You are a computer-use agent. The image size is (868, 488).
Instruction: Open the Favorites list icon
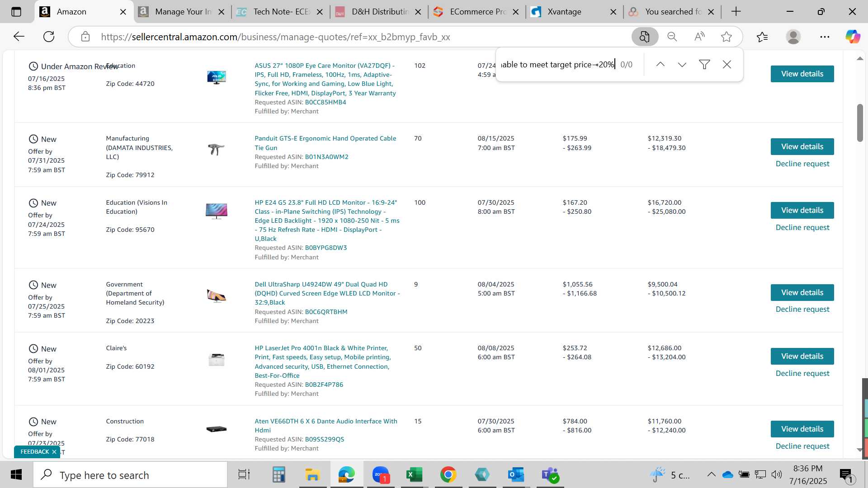(762, 37)
